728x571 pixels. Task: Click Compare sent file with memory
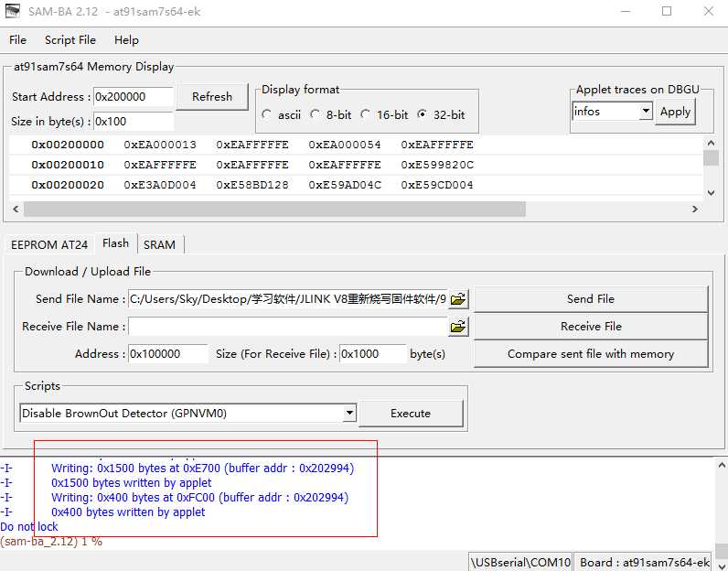(591, 353)
